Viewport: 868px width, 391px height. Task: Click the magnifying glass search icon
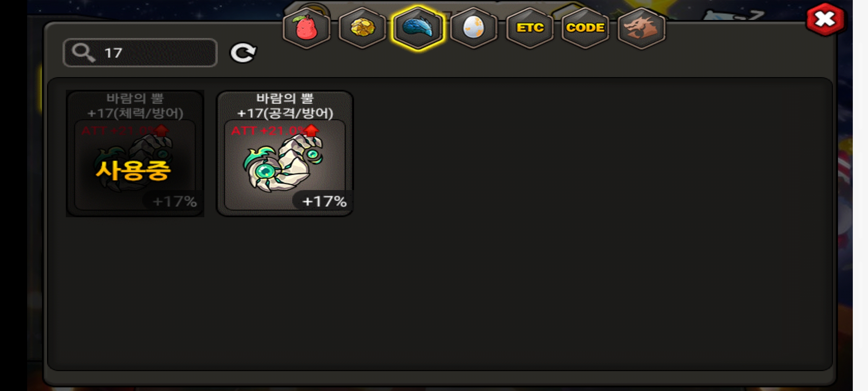83,53
